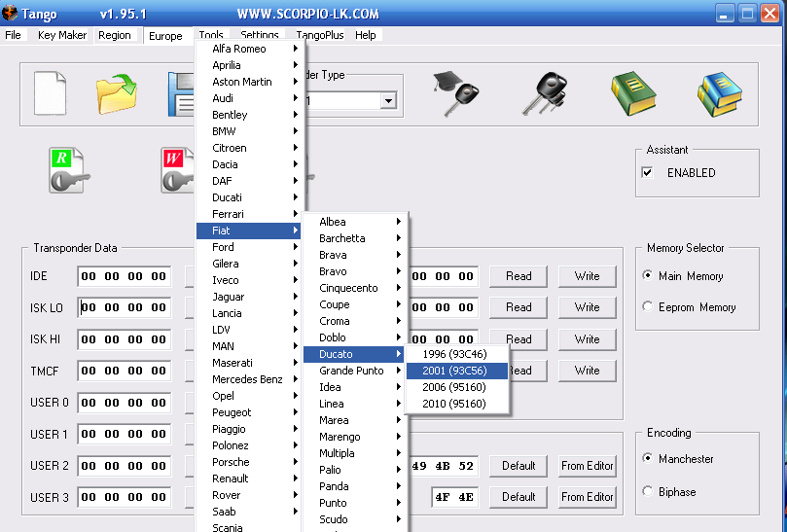
Task: Select Peugeot in the make list
Action: (249, 412)
